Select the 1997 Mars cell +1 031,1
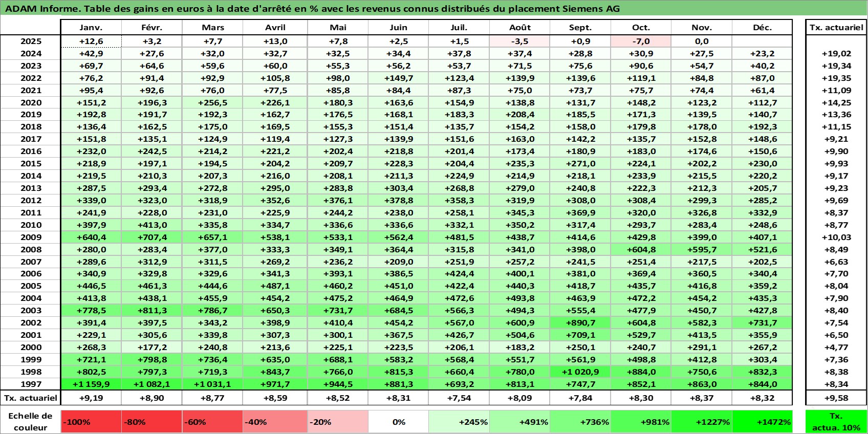 click(x=212, y=384)
